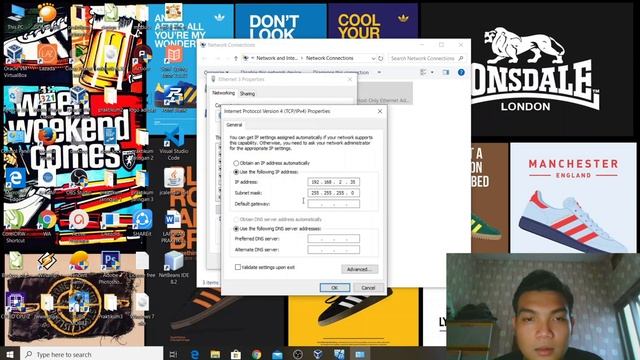The image size is (640, 360).
Task: Open the Java jcalendar desktop icon
Action: pyautogui.click(x=174, y=182)
